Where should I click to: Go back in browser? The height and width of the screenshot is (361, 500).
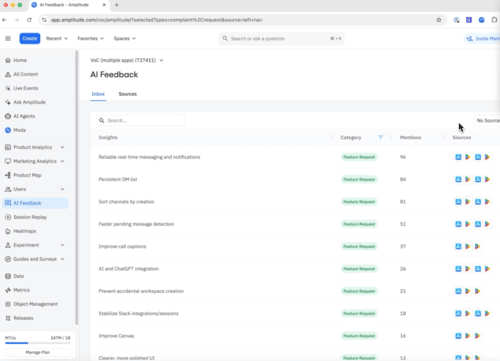[x=4, y=20]
